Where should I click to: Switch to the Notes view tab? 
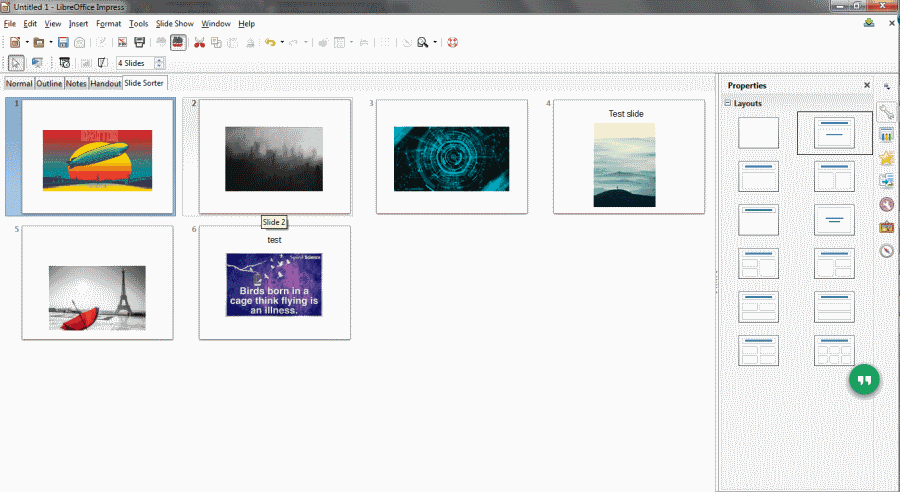point(76,83)
